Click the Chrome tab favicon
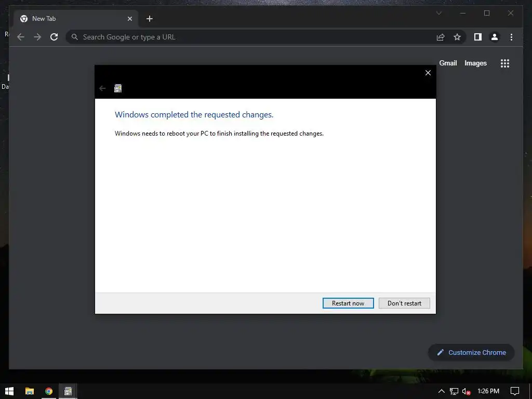The width and height of the screenshot is (532, 399). (24, 19)
